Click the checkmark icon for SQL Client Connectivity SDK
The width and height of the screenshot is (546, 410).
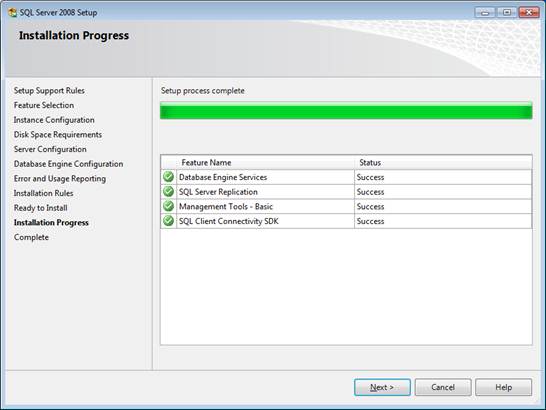pyautogui.click(x=169, y=221)
